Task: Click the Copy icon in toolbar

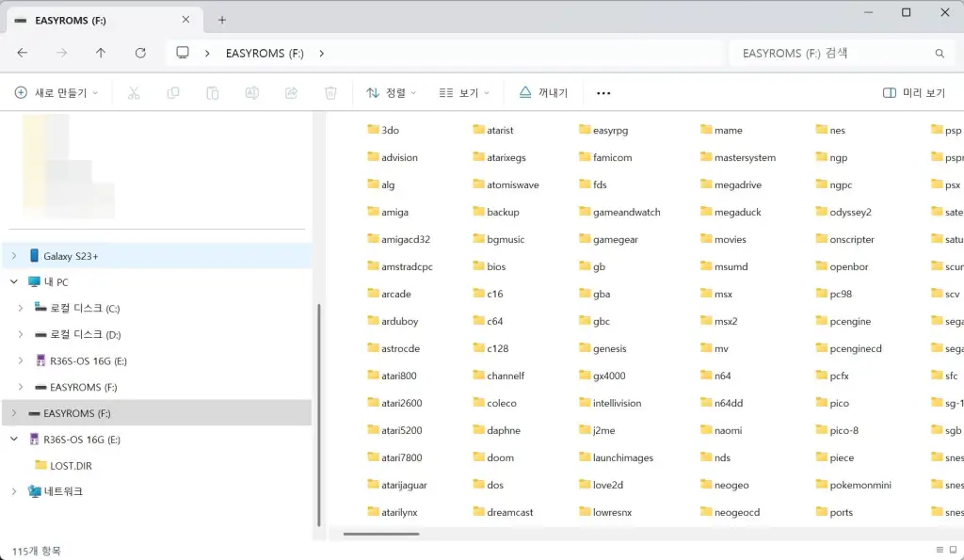Action: (173, 93)
